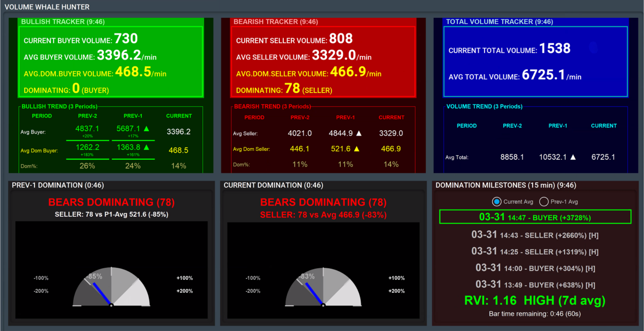The width and height of the screenshot is (644, 331).
Task: Click the yellow up arrow beside Avg Dom Seller 521.6
Action: pyautogui.click(x=356, y=149)
